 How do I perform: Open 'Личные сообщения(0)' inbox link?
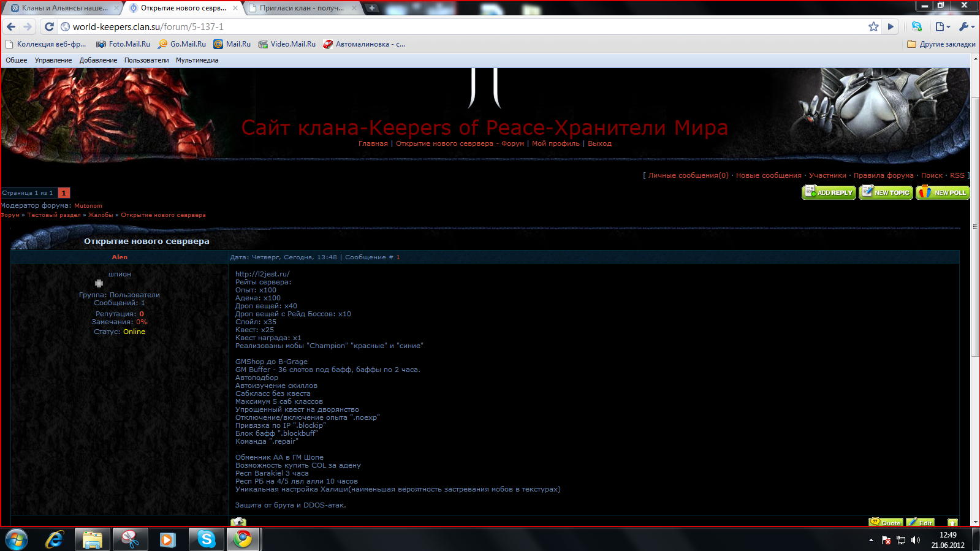(x=689, y=175)
